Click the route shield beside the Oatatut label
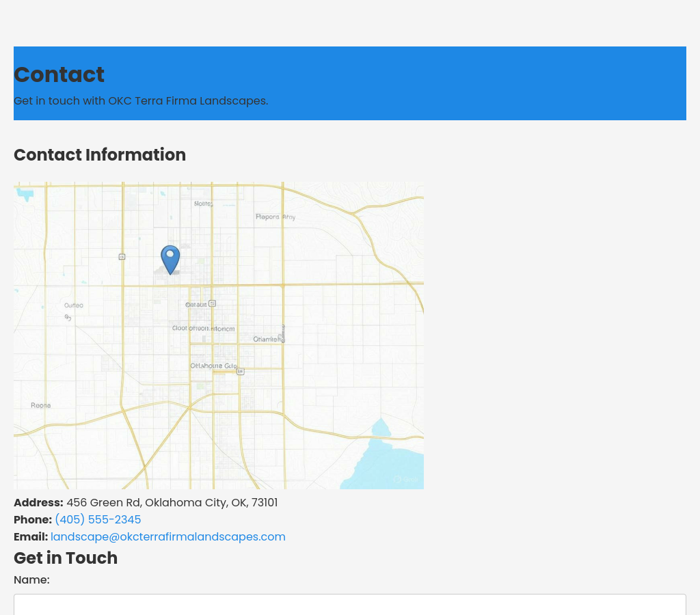The width and height of the screenshot is (700, 615). click(212, 303)
